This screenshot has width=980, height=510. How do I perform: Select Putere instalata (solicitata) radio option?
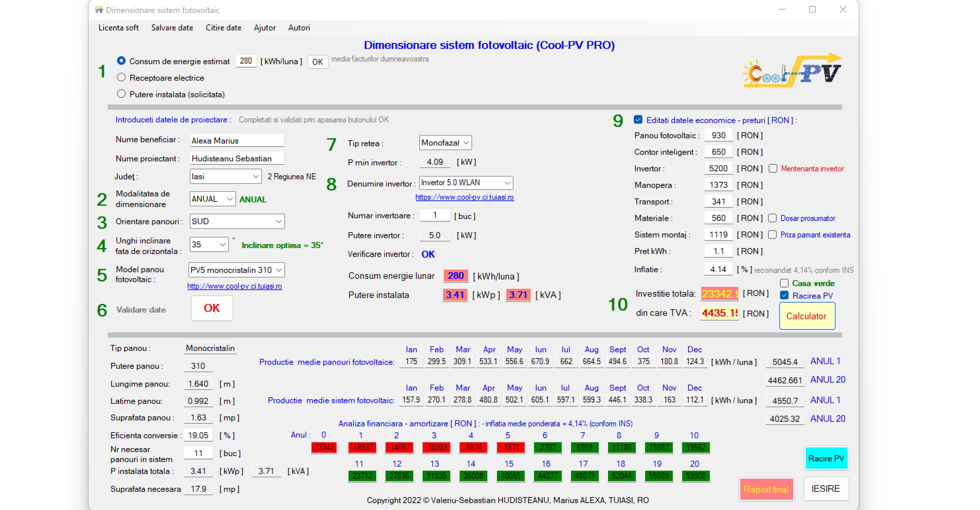pyautogui.click(x=121, y=94)
